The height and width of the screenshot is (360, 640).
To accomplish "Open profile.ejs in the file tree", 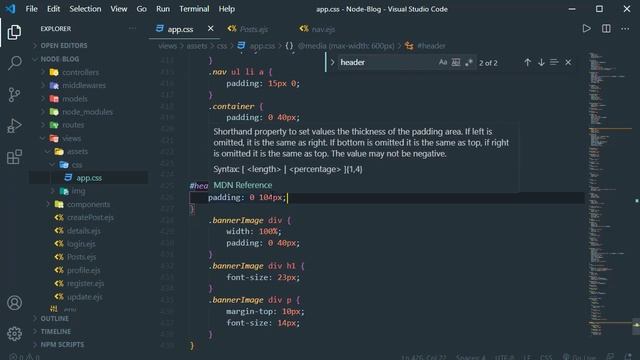I will [x=84, y=270].
